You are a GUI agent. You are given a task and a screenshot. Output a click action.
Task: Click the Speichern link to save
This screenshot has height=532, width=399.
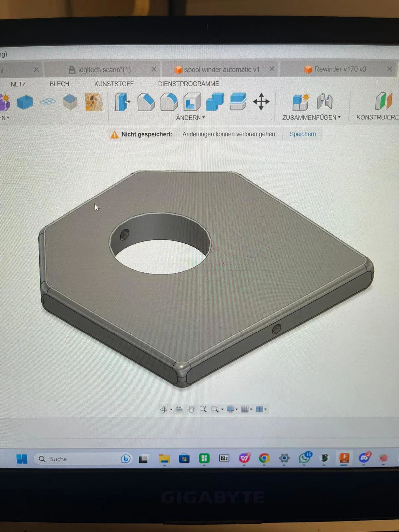303,134
